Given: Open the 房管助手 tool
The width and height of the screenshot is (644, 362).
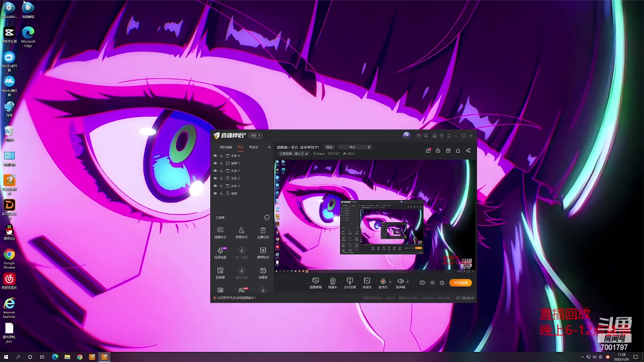Looking at the screenshot, I should tap(242, 232).
